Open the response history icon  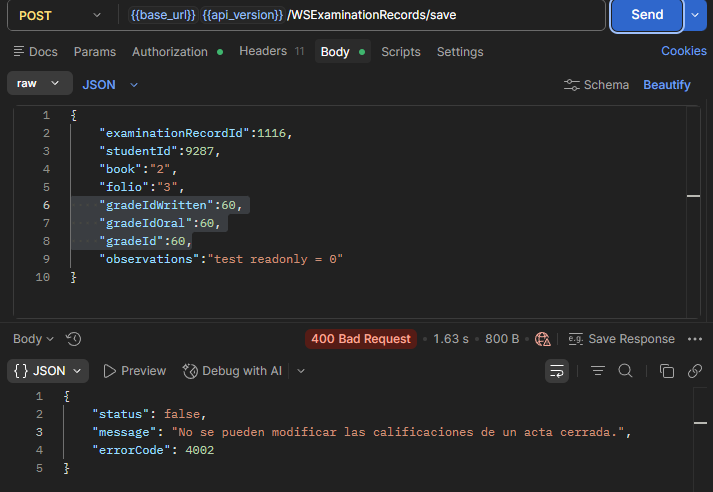coord(73,339)
